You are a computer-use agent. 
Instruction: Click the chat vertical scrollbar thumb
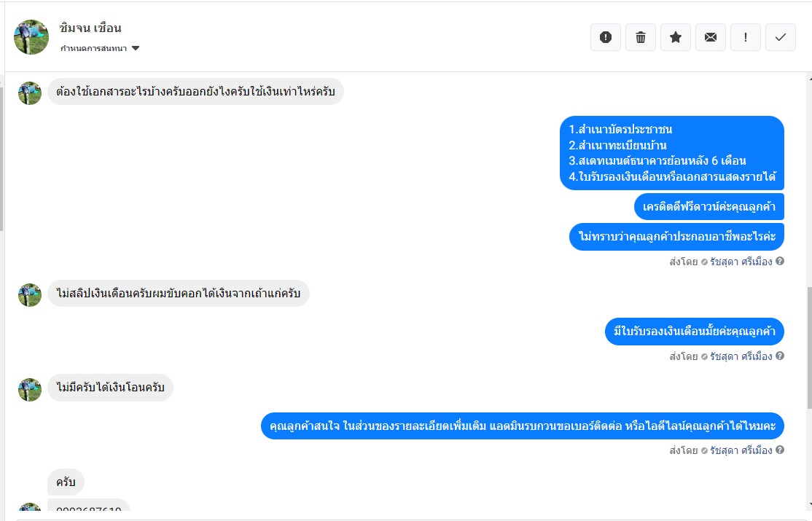coord(808,348)
